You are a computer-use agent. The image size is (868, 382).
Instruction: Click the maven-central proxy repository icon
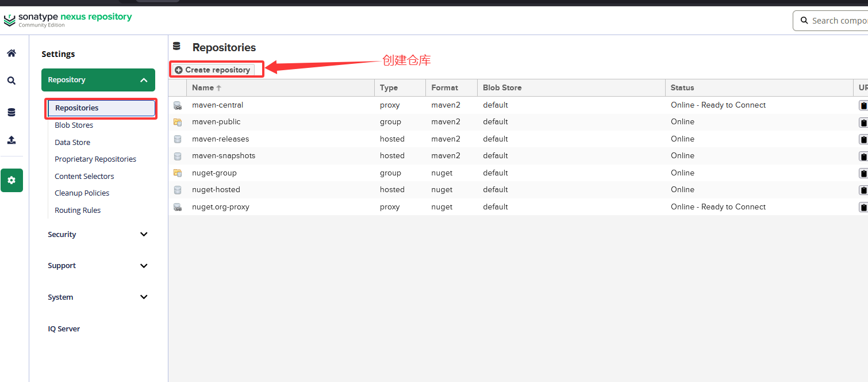click(x=178, y=105)
